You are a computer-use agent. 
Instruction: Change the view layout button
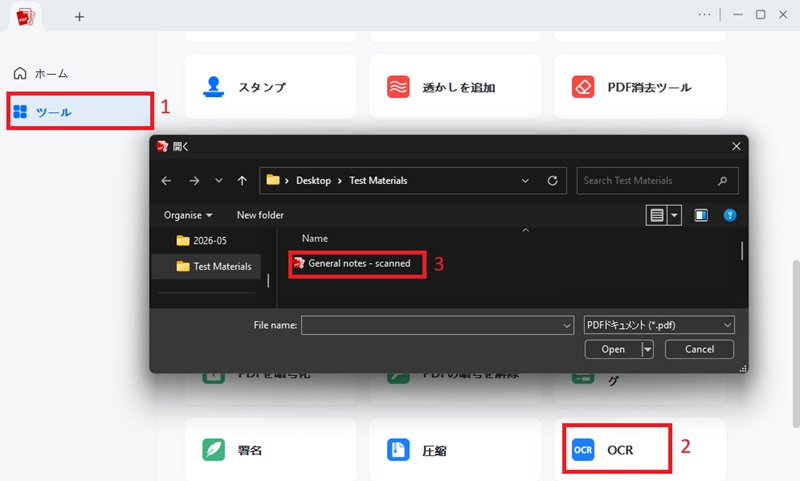click(657, 215)
